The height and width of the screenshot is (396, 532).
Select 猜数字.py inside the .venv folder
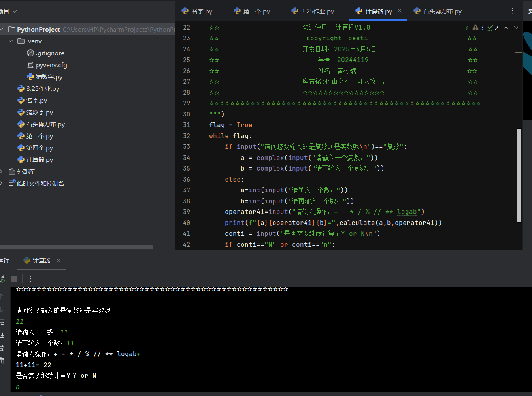[x=45, y=77]
